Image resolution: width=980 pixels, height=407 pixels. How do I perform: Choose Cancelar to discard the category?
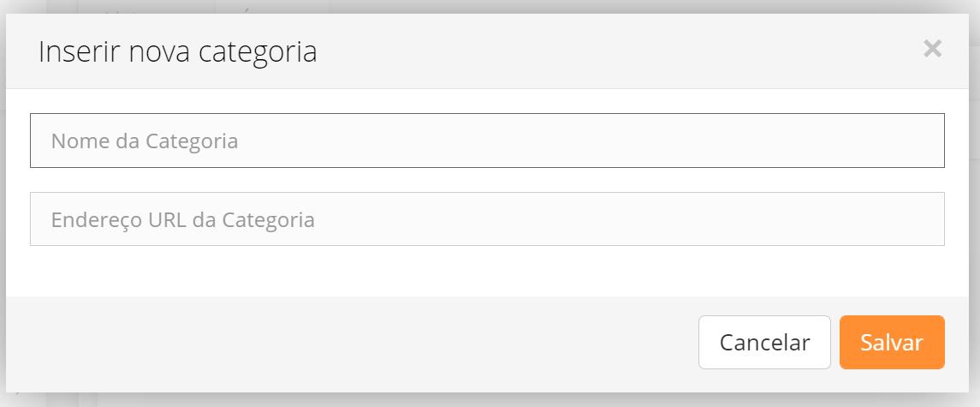tap(764, 343)
